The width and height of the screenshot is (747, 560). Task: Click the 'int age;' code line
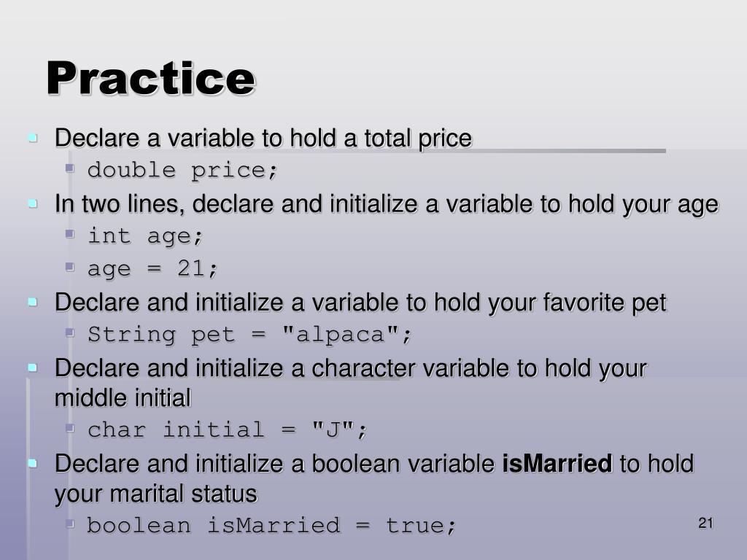pyautogui.click(x=145, y=236)
